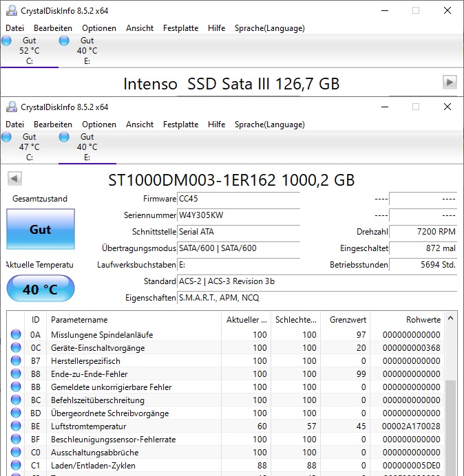Click raw value 000000005DE0
Screen dimensions: 464x476
coord(411,466)
